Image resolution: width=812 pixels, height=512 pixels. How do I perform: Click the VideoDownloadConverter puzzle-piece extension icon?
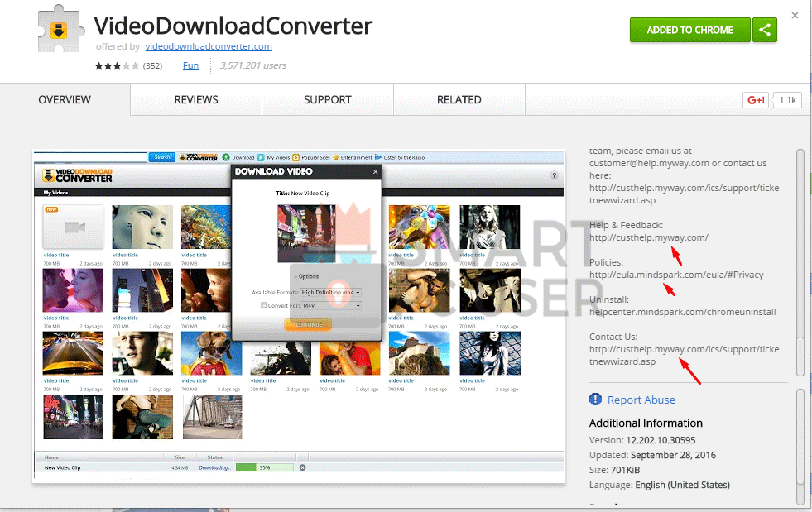[x=60, y=29]
